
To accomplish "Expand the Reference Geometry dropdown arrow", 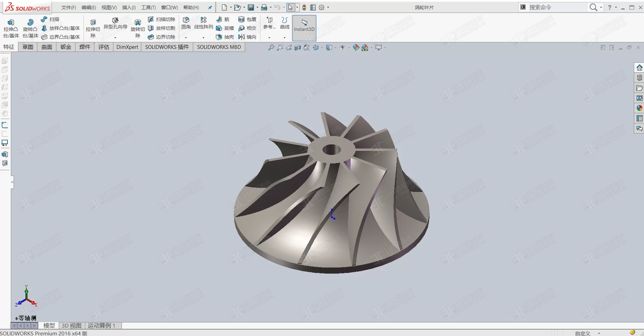I will pos(269,38).
